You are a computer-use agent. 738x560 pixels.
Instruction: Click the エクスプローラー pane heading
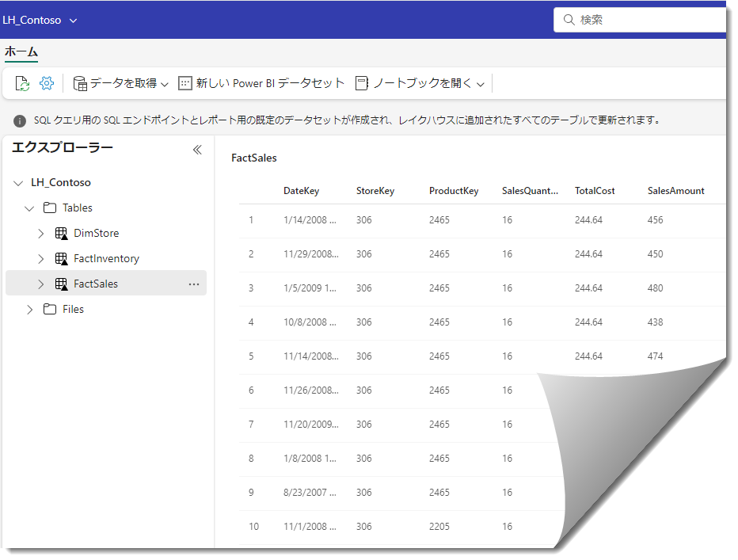pyautogui.click(x=62, y=147)
